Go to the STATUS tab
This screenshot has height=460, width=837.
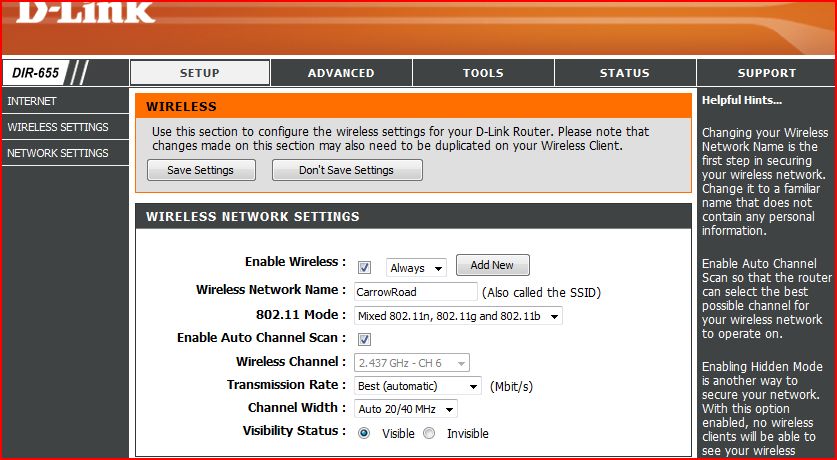625,73
